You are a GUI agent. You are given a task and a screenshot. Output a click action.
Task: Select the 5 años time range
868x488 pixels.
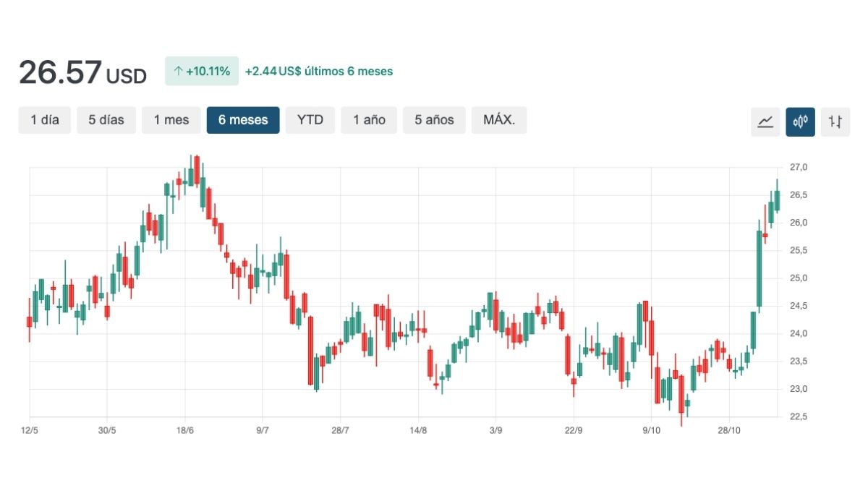coord(434,120)
